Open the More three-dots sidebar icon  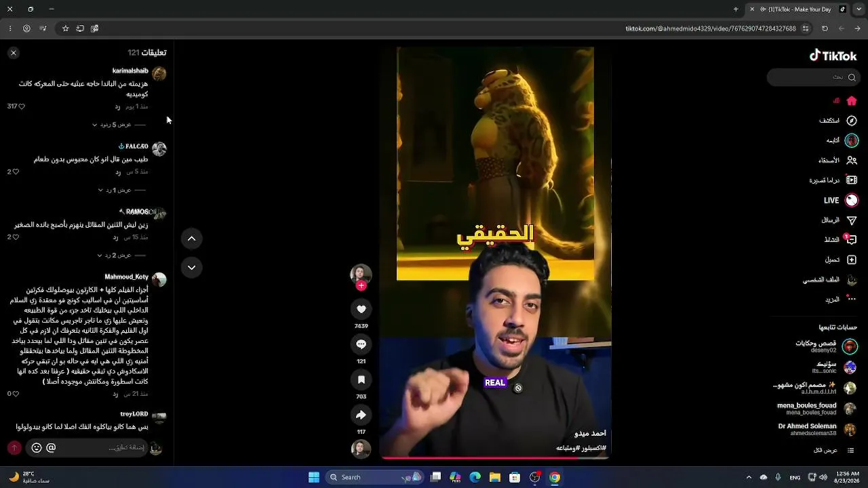(852, 299)
